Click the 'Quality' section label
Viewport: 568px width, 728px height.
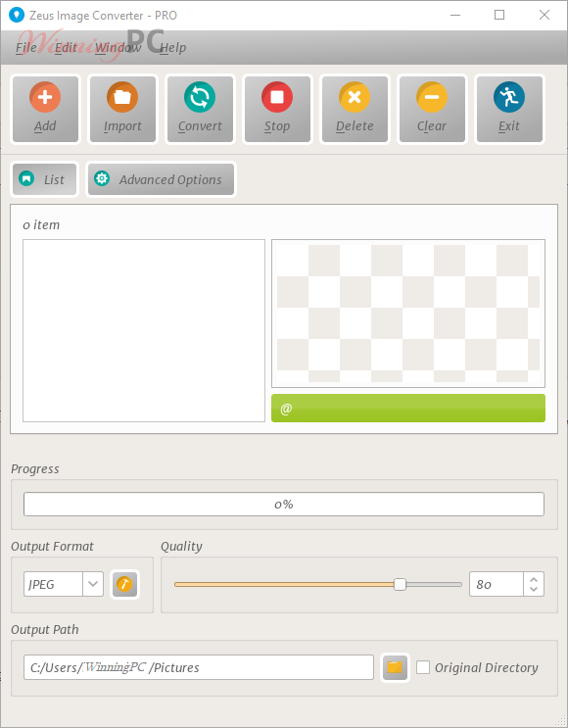pos(181,547)
